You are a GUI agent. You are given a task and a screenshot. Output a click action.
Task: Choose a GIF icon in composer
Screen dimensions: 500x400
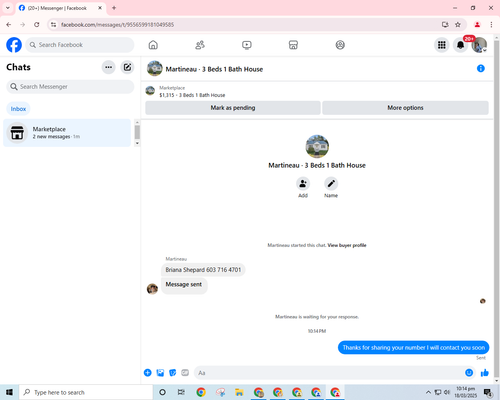tap(185, 373)
